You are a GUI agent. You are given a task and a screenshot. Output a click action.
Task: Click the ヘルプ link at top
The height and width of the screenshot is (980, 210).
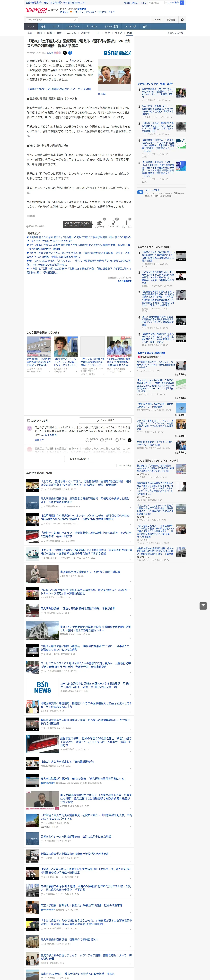[x=143, y=3]
